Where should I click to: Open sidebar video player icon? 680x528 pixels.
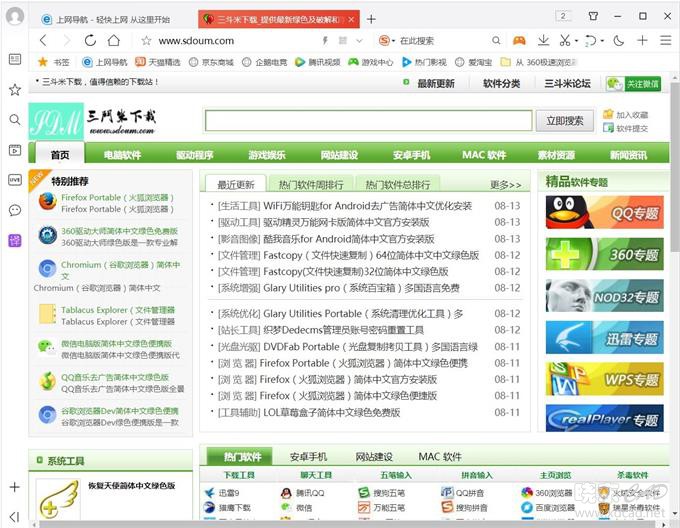(x=15, y=150)
